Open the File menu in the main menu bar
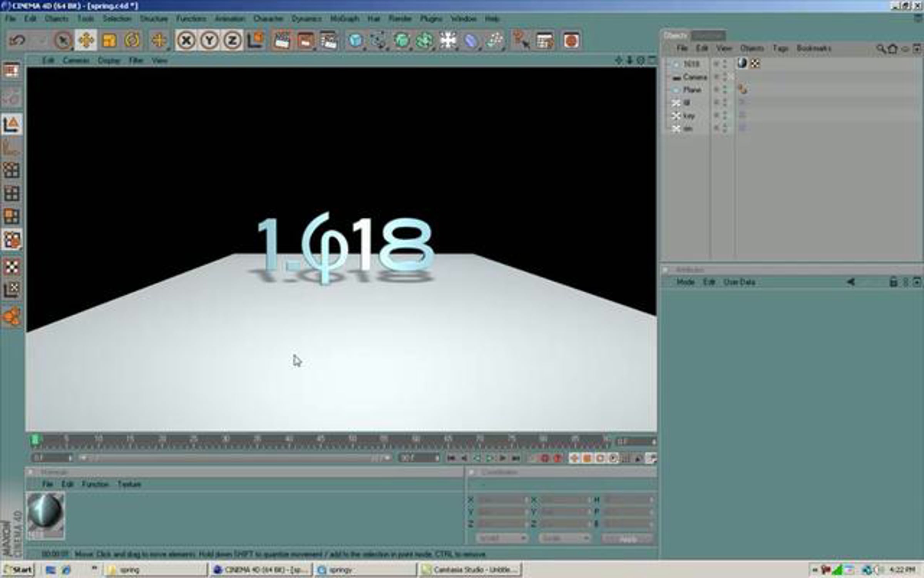Viewport: 924px width, 578px height. pos(10,18)
